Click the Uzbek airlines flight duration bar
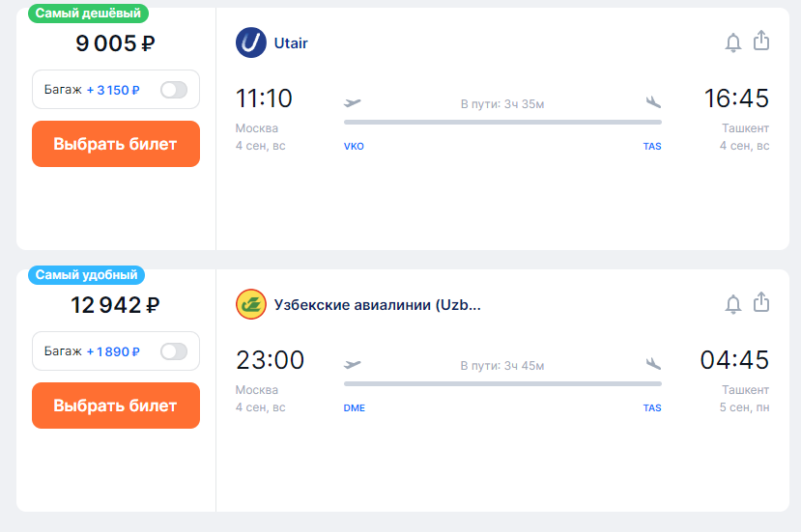The image size is (801, 532). [502, 384]
